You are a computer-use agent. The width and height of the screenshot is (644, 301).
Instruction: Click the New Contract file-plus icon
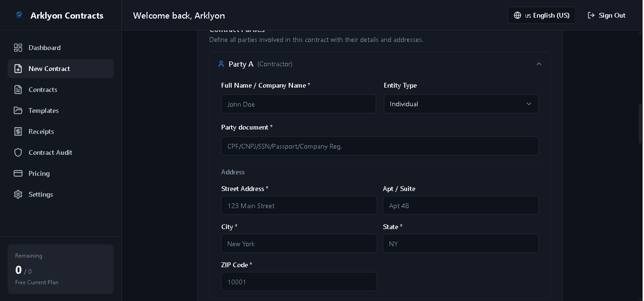(x=18, y=69)
